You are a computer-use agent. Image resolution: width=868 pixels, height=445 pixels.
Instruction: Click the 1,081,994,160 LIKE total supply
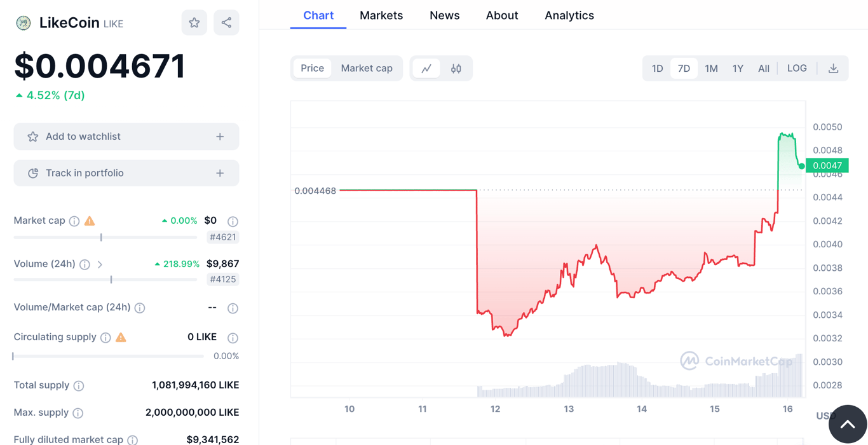[196, 385]
